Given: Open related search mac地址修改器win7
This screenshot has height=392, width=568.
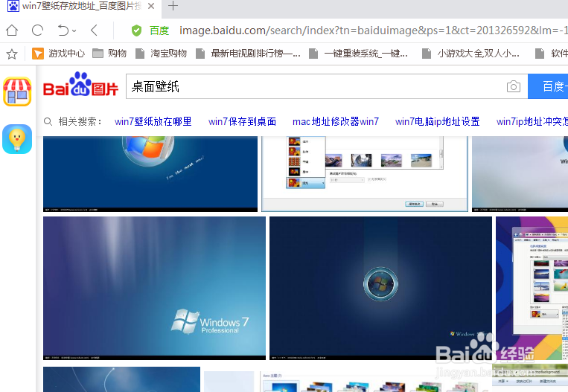Looking at the screenshot, I should click(x=336, y=122).
